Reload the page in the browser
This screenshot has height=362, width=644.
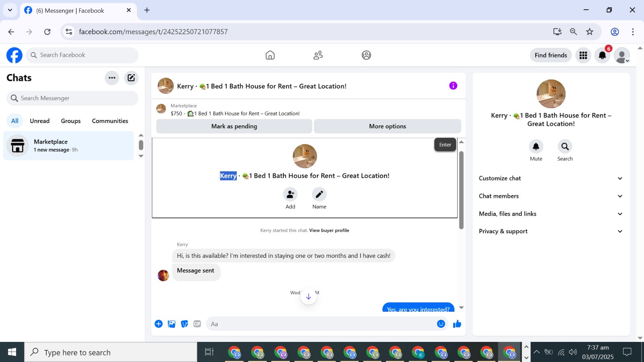(x=47, y=32)
